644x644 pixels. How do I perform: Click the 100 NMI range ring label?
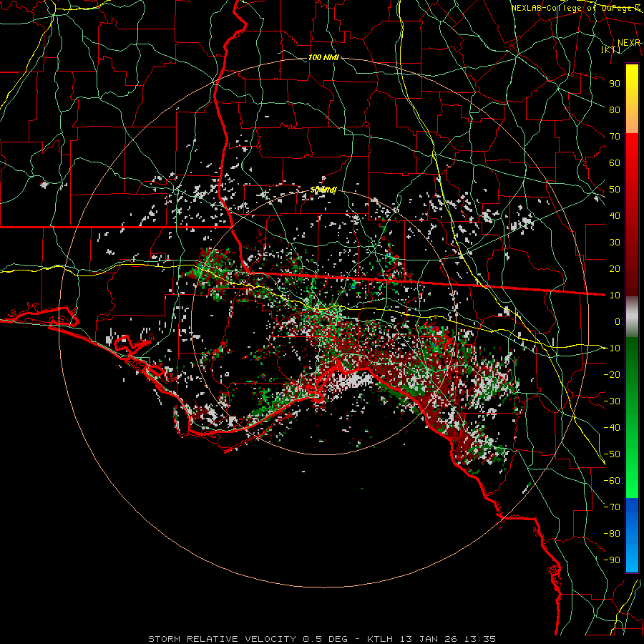(323, 57)
